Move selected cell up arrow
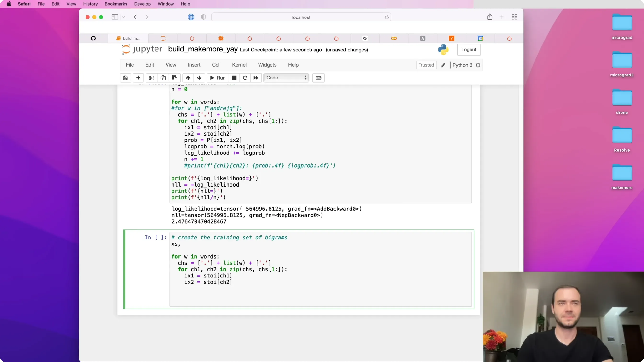Screen dimensions: 644x362 point(188,78)
